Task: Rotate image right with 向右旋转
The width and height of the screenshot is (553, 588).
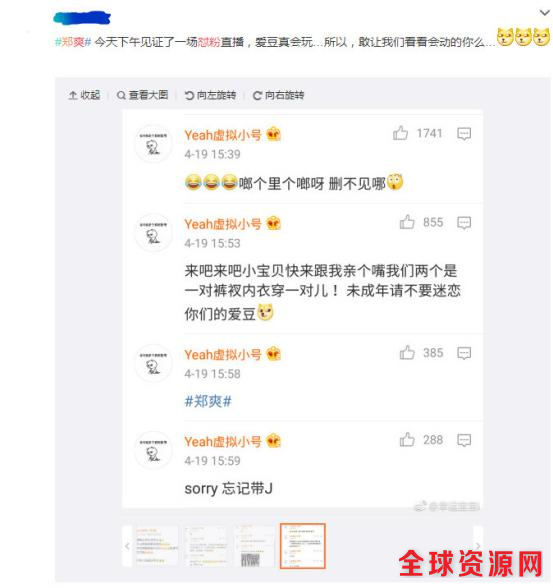Action: (279, 95)
